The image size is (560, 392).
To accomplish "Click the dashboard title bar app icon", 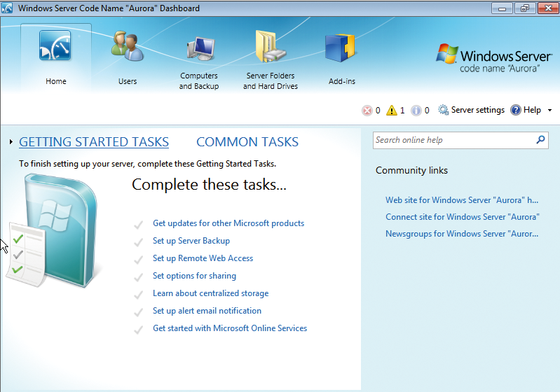I will (7, 8).
